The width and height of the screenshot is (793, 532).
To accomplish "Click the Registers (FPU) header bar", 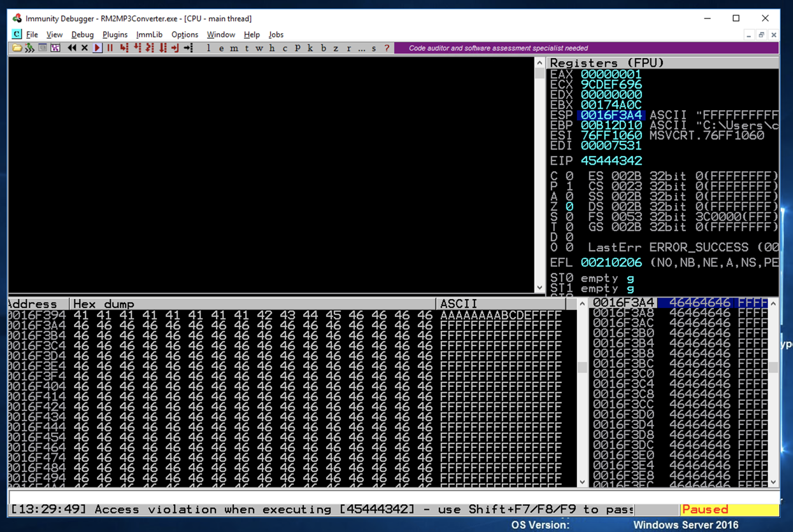I will 662,62.
